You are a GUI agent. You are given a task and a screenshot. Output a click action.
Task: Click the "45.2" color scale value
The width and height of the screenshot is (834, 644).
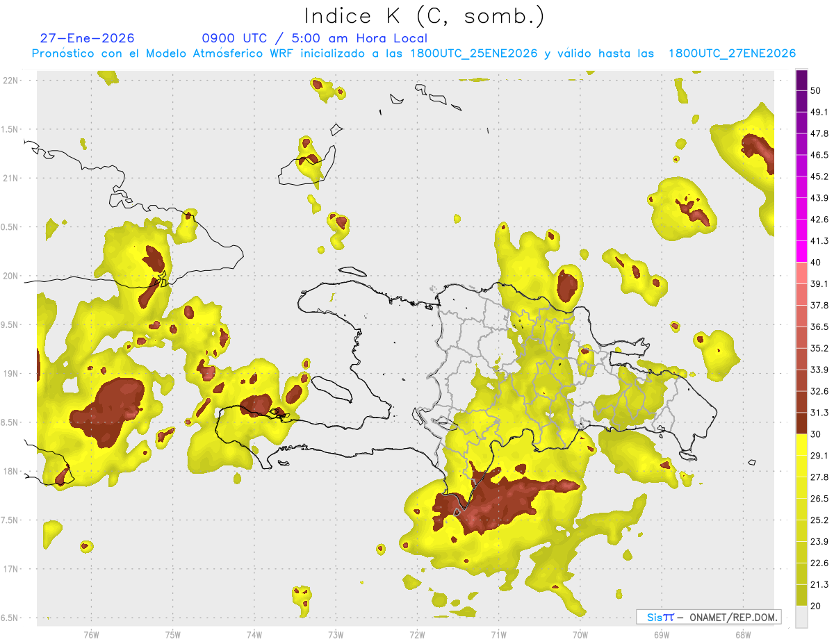tap(819, 176)
